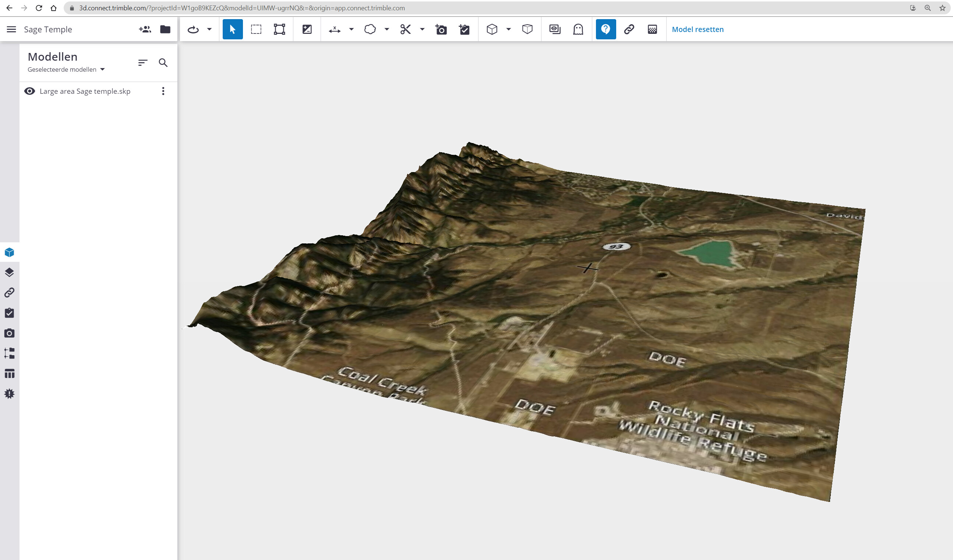
Task: Toggle the invert selection tool
Action: tap(307, 29)
